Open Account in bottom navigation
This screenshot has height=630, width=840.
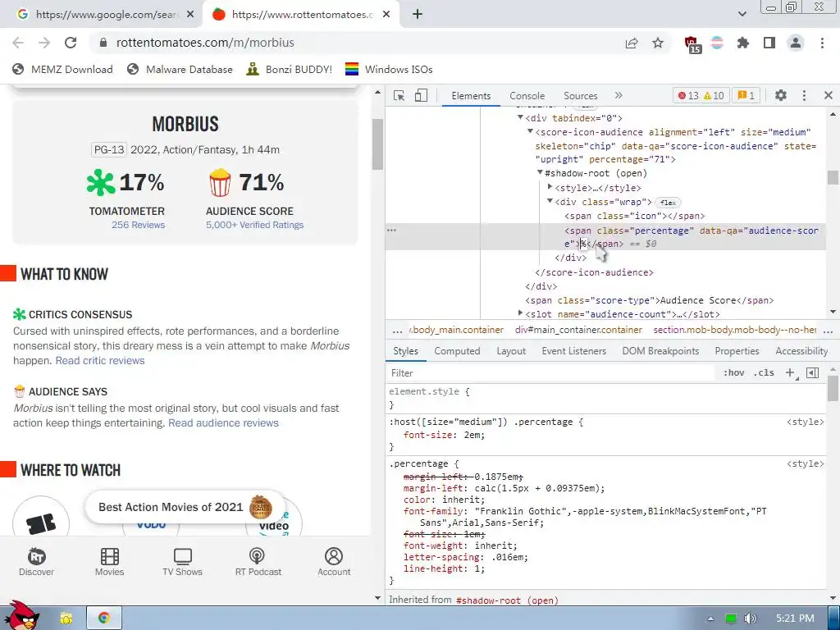coord(334,561)
